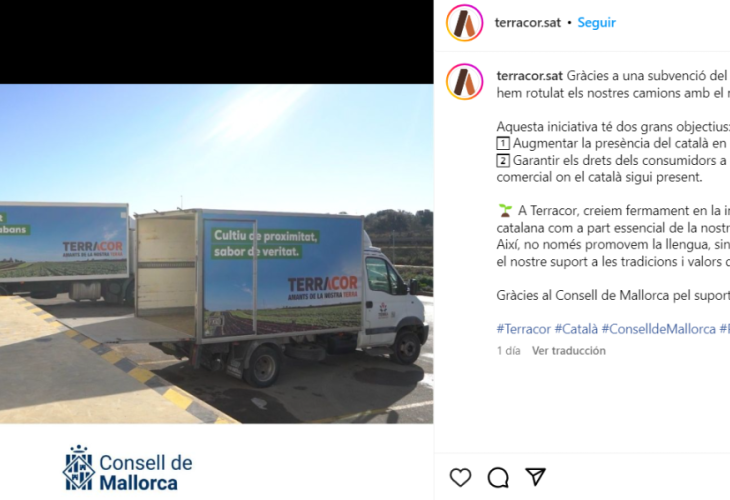730x500 pixels.
Task: Open the terracor.sat username in the caption
Action: pyautogui.click(x=530, y=75)
